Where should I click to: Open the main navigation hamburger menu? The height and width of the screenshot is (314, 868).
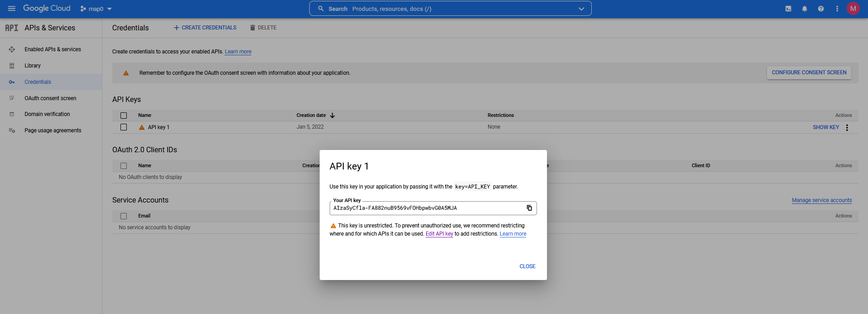point(12,9)
